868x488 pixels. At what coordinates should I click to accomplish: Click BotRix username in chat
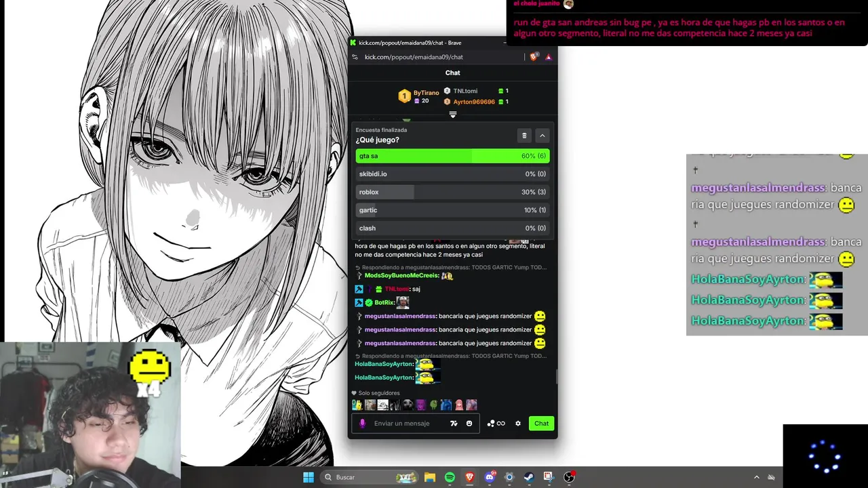(x=384, y=303)
